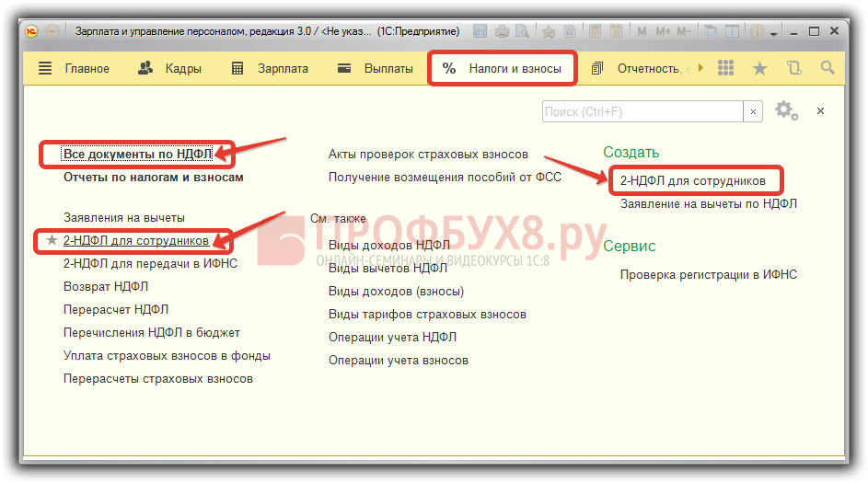Screen dimensions: 868x483
Task: Create 2-НДФЛ для сотрудников under Создать
Action: (x=692, y=180)
